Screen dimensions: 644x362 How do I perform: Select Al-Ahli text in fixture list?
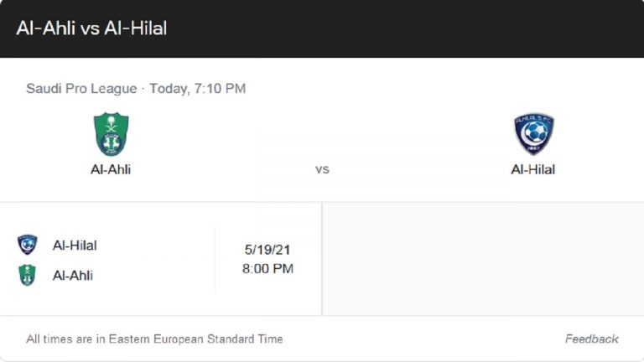tap(73, 276)
